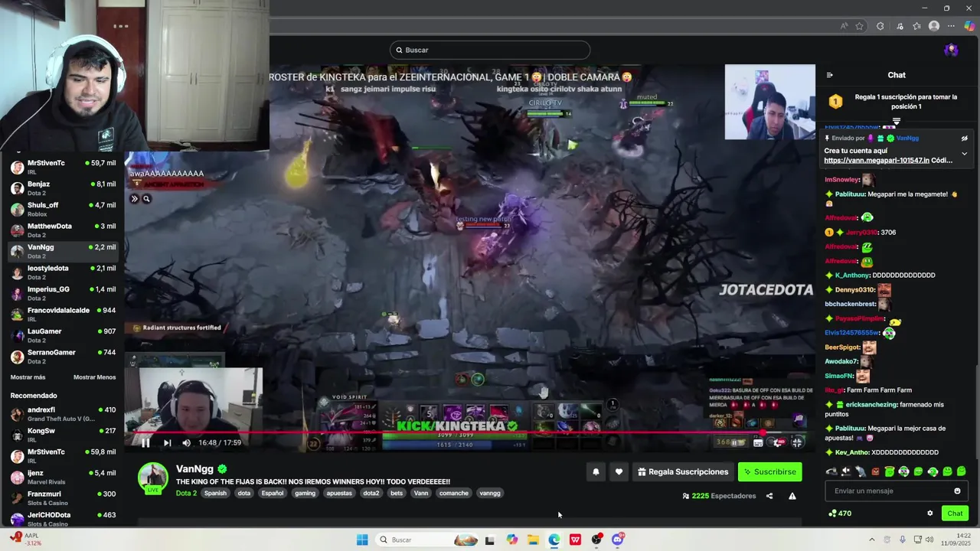Select the apuestas tag
This screenshot has height=551, width=980.
click(x=339, y=494)
